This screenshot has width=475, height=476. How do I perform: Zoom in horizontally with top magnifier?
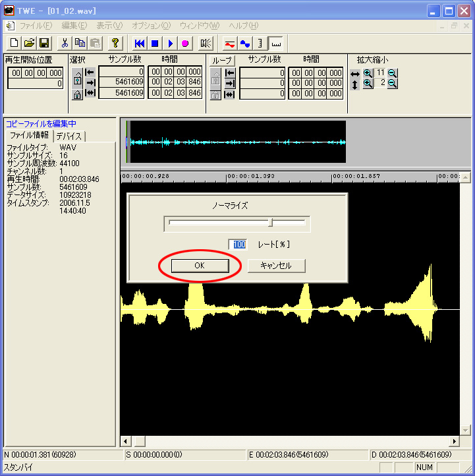(368, 73)
